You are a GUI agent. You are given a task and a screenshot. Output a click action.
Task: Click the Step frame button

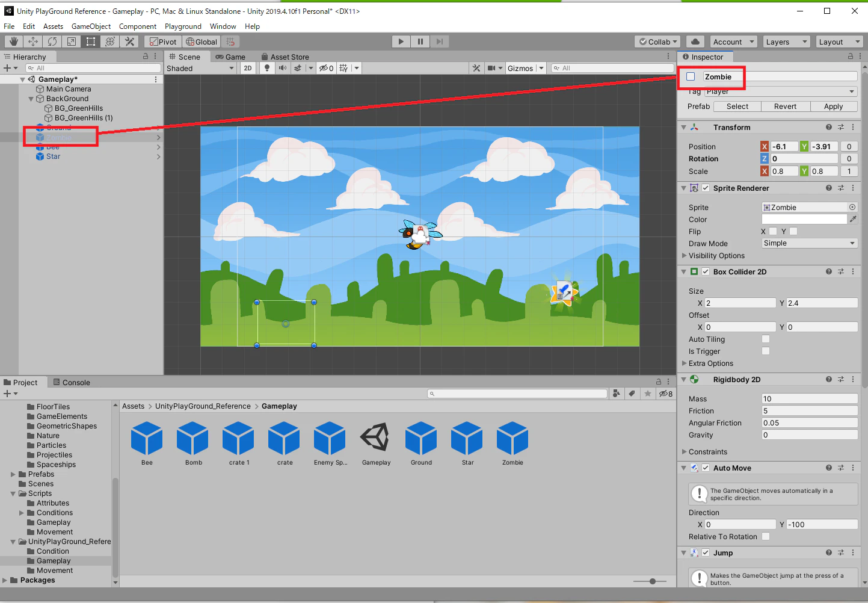click(x=440, y=42)
